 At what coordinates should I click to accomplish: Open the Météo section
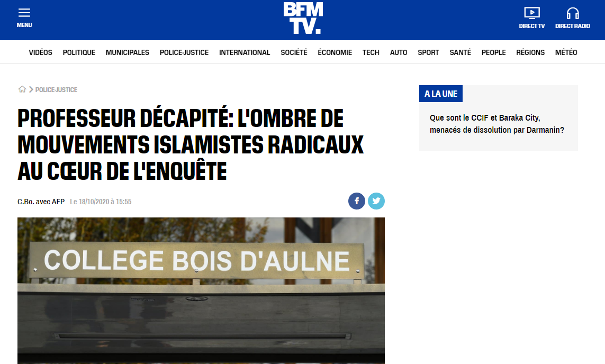click(x=566, y=52)
